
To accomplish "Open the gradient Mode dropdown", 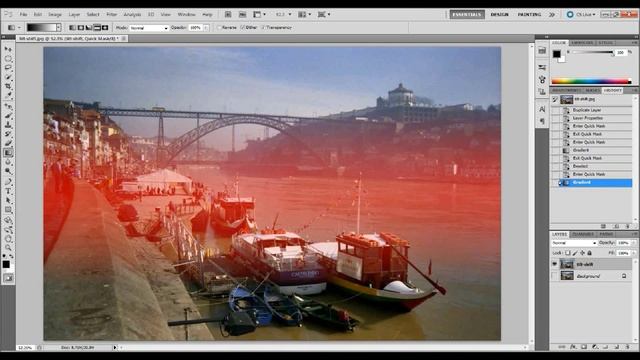I will tap(149, 28).
